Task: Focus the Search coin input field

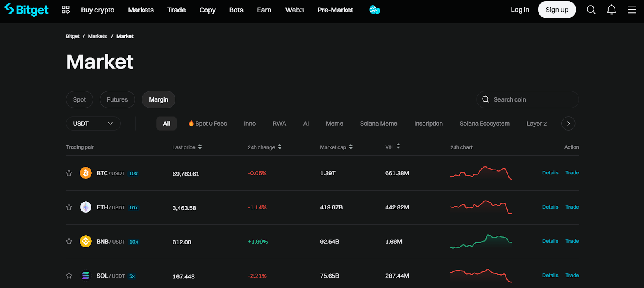Action: pyautogui.click(x=528, y=99)
